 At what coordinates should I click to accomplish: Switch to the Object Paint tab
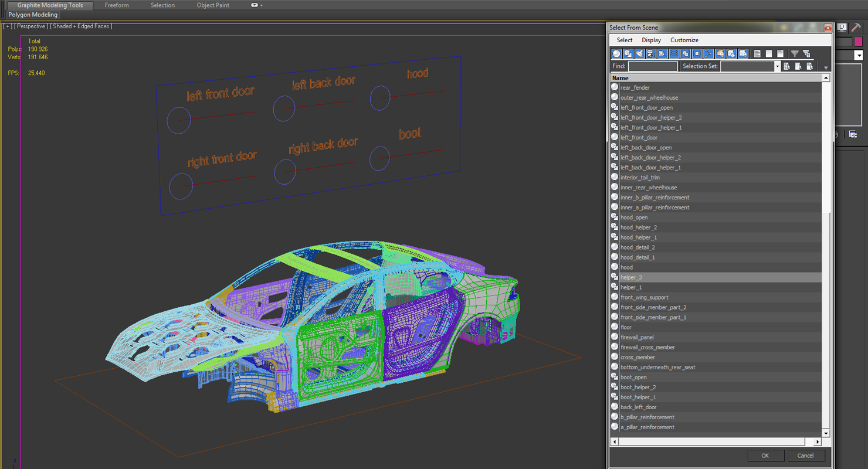[213, 5]
